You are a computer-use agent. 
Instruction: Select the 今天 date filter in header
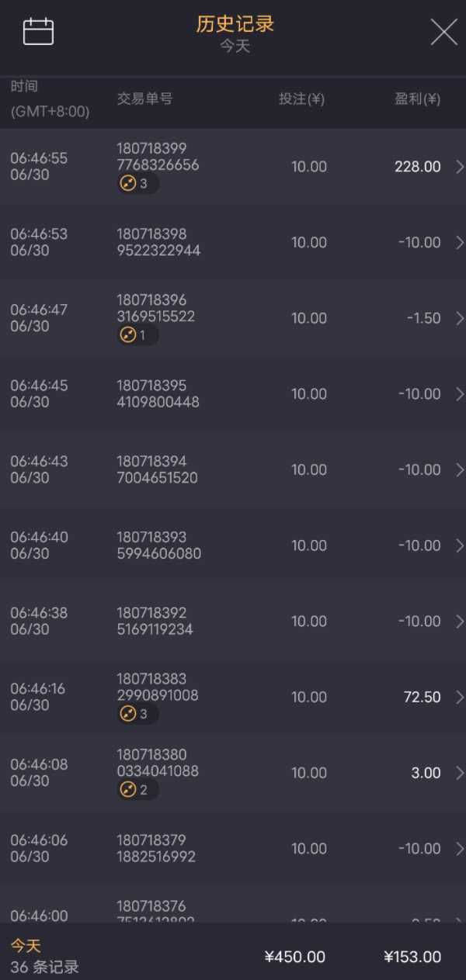pos(235,47)
